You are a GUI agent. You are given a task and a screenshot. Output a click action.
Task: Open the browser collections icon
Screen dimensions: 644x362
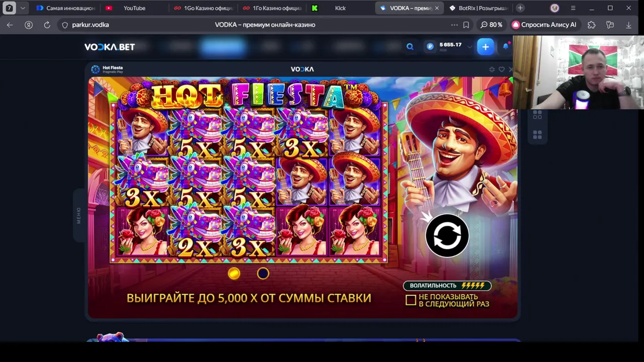click(610, 25)
